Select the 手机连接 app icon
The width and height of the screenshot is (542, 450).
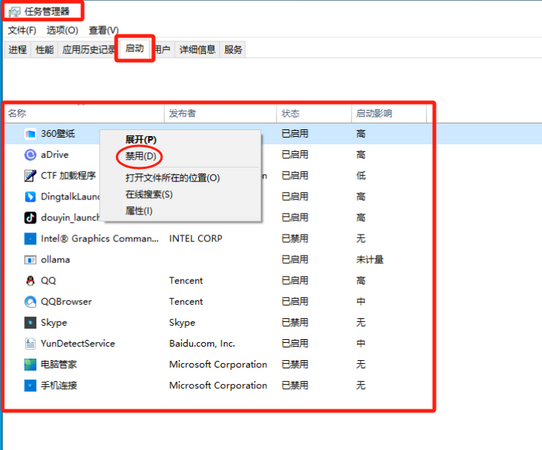pyautogui.click(x=30, y=385)
